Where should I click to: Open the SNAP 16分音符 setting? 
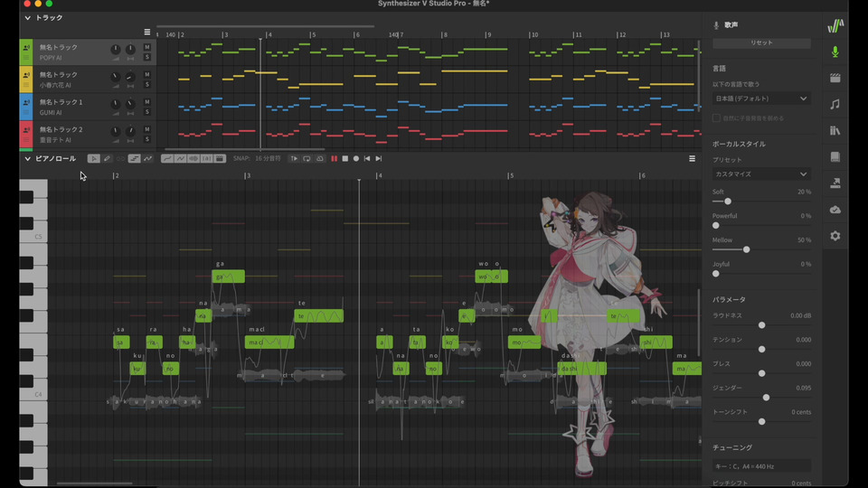pos(257,159)
